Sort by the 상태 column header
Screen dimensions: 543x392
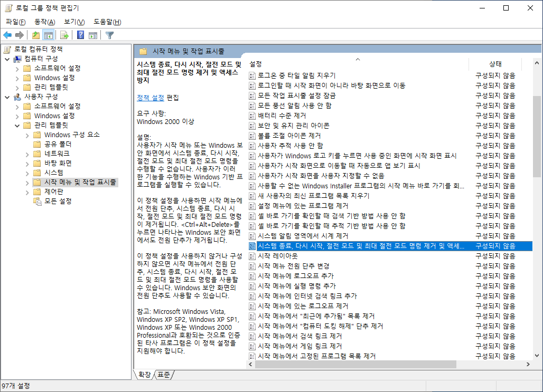pos(495,64)
